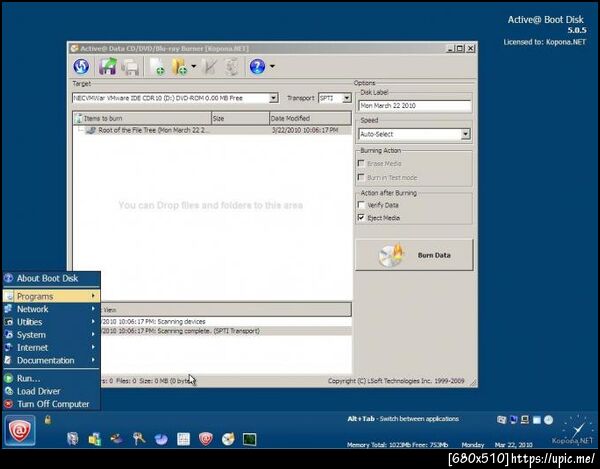This screenshot has width=600, height=469.
Task: Click the Date Modified column header
Action: point(310,118)
